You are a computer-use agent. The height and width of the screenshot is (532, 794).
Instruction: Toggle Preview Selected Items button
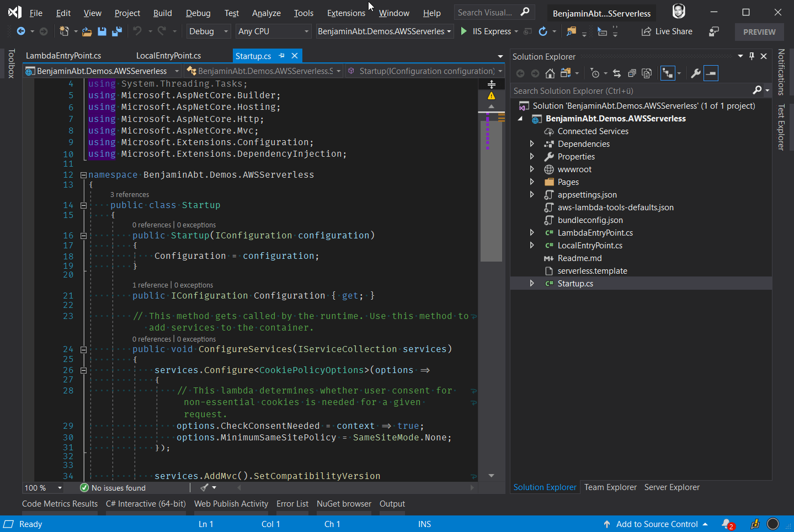[x=711, y=73]
